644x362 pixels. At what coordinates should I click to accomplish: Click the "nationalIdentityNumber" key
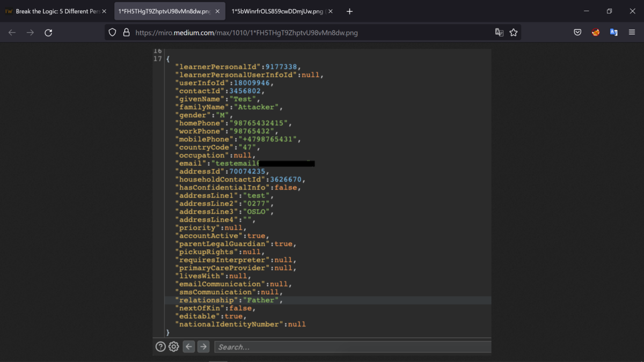(228, 324)
